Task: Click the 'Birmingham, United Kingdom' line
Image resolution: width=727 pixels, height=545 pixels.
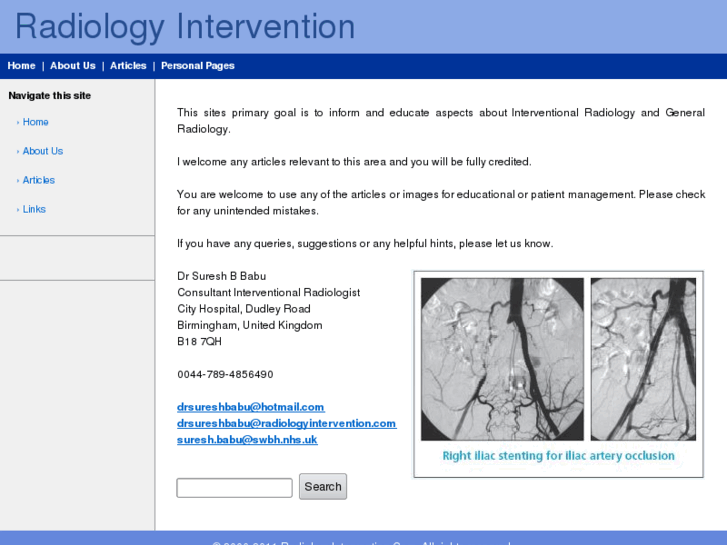Action: (249, 326)
